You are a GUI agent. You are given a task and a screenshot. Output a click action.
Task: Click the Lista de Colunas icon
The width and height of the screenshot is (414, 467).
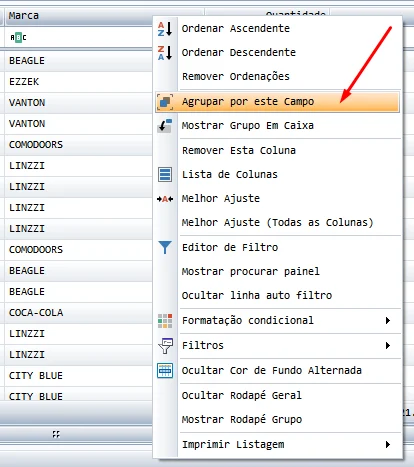coord(165,174)
